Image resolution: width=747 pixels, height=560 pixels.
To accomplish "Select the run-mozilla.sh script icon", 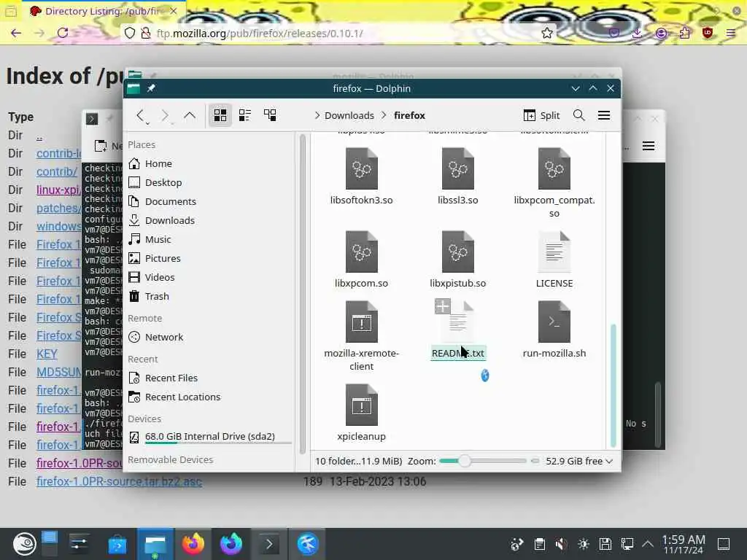I will pos(554,322).
